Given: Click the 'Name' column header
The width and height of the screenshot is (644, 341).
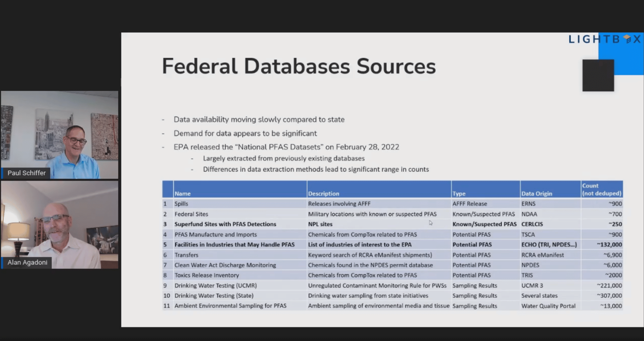Looking at the screenshot, I should (x=240, y=189).
